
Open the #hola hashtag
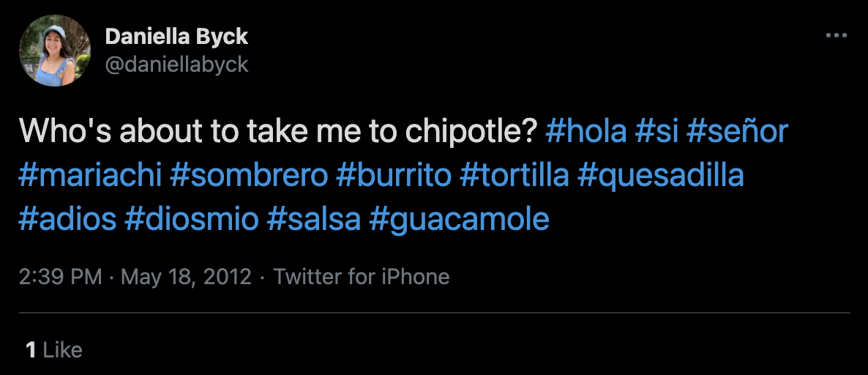pos(586,132)
